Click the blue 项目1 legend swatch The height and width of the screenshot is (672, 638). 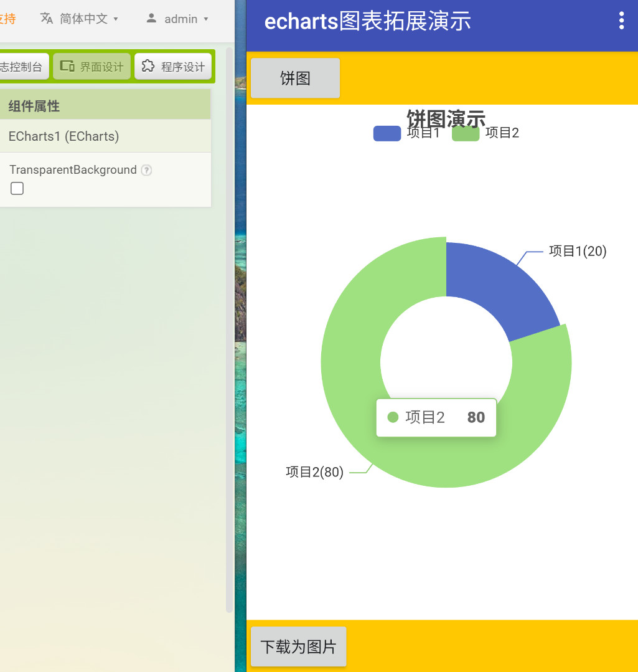click(x=387, y=133)
